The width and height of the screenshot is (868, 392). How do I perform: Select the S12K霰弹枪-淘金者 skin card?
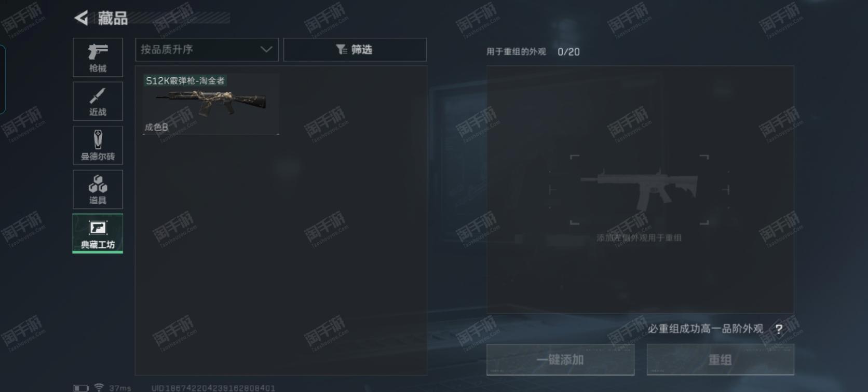click(x=211, y=104)
